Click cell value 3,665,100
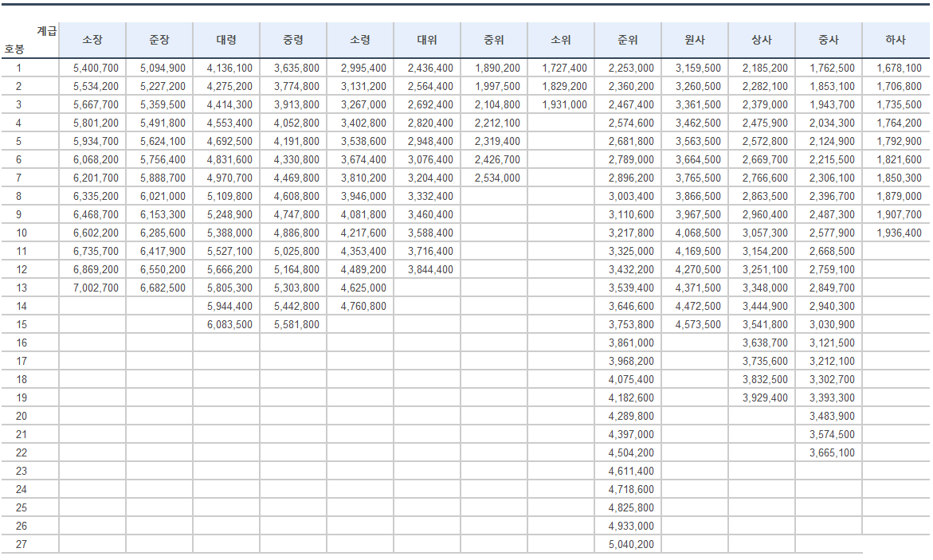The image size is (933, 560). pyautogui.click(x=833, y=453)
